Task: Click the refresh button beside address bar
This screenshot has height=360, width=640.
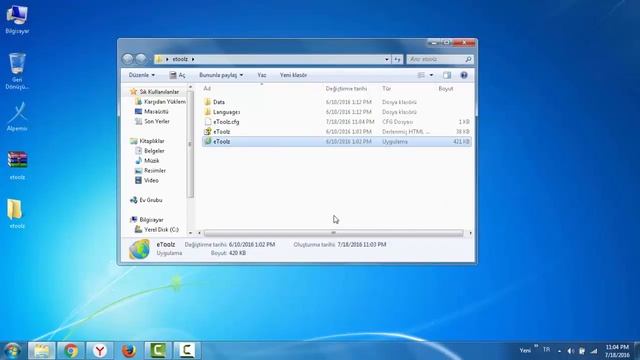Action: point(397,60)
